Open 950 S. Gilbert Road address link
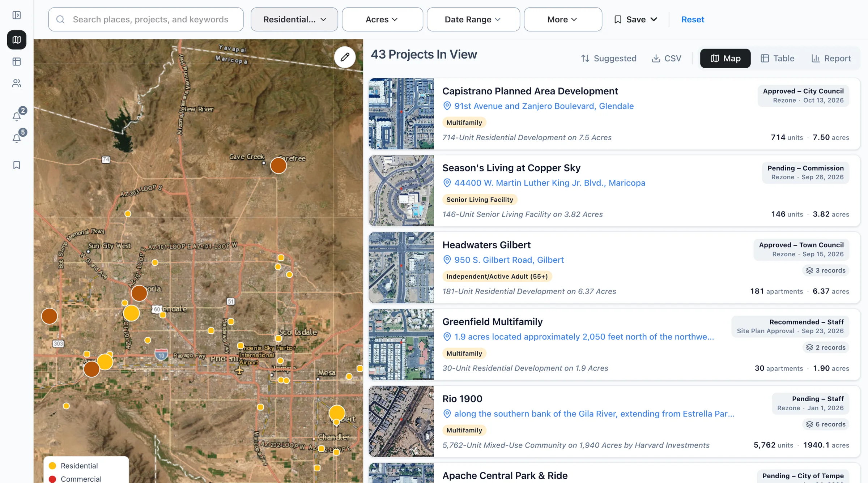Viewport: 868px width, 483px height. pos(509,260)
